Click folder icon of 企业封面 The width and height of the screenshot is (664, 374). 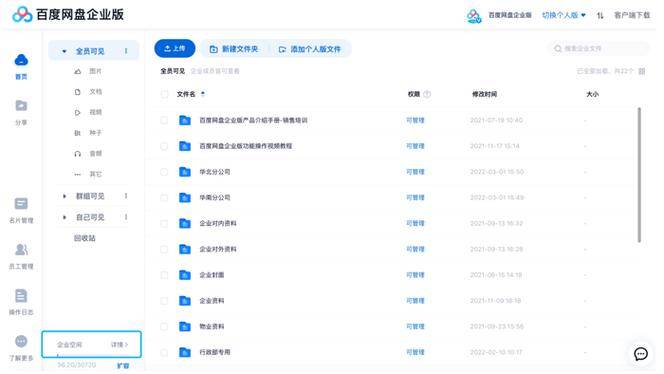[x=185, y=275]
